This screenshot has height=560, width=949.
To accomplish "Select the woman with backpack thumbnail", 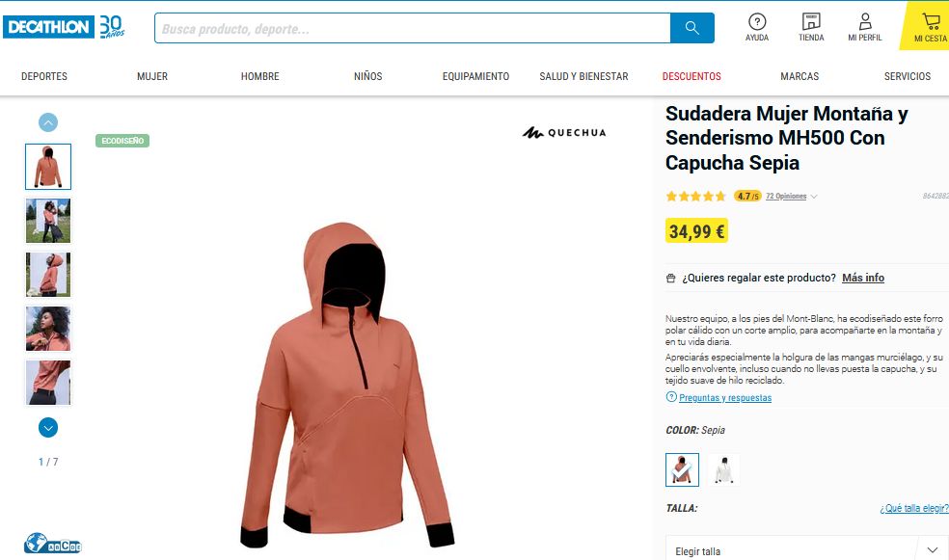I will click(x=48, y=221).
